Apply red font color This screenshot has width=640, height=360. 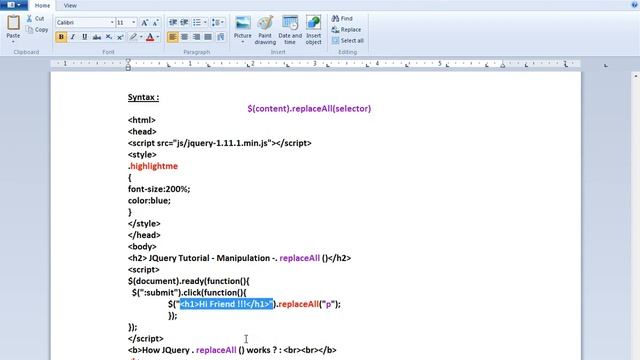(150, 37)
